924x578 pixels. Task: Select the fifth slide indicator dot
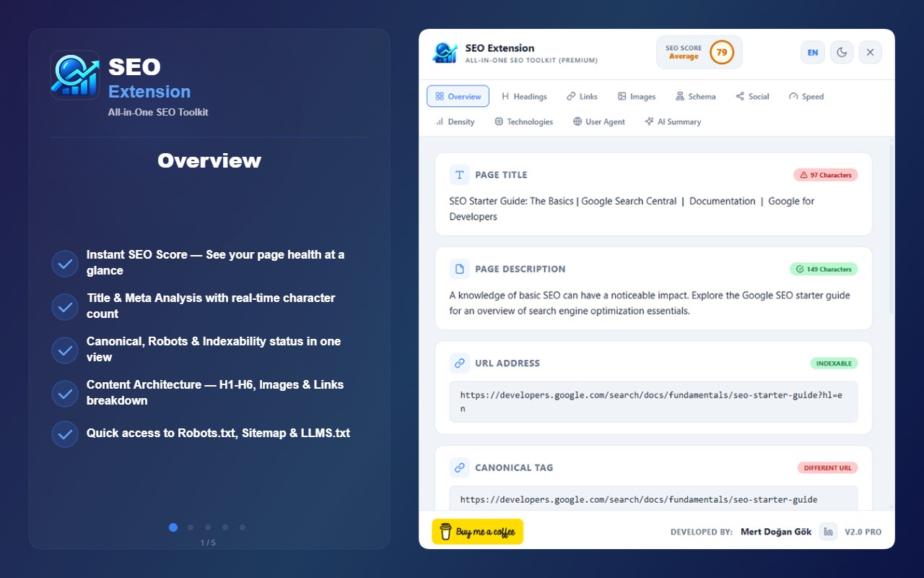pos(243,527)
